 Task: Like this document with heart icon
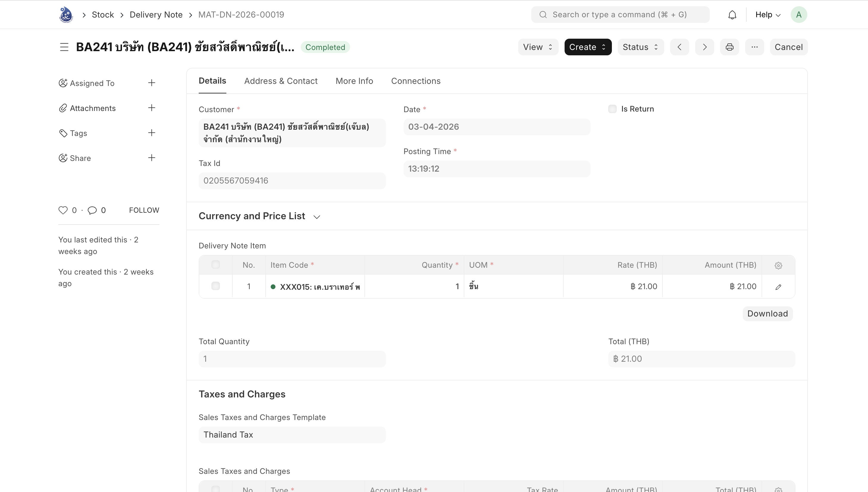[x=63, y=210]
